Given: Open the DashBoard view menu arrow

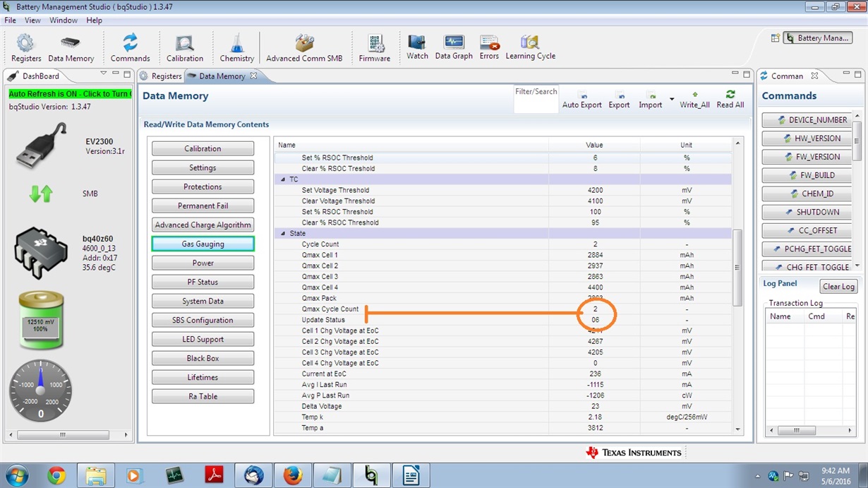Looking at the screenshot, I should pos(103,73).
